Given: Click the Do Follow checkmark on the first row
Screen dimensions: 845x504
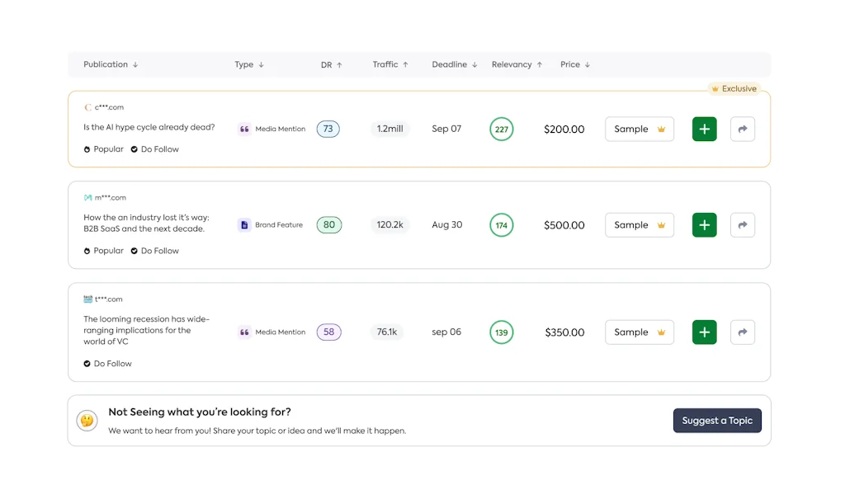Looking at the screenshot, I should [137, 148].
